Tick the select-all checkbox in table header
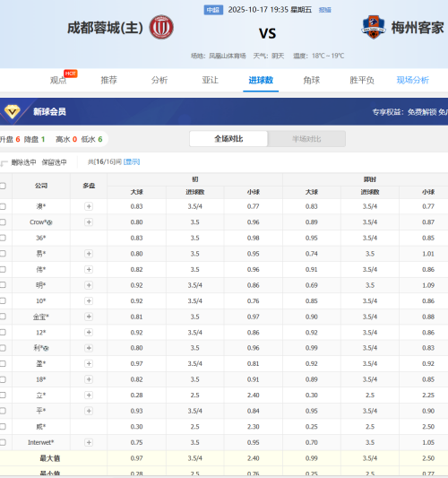Screen dimensions: 448x478 pyautogui.click(x=3, y=186)
